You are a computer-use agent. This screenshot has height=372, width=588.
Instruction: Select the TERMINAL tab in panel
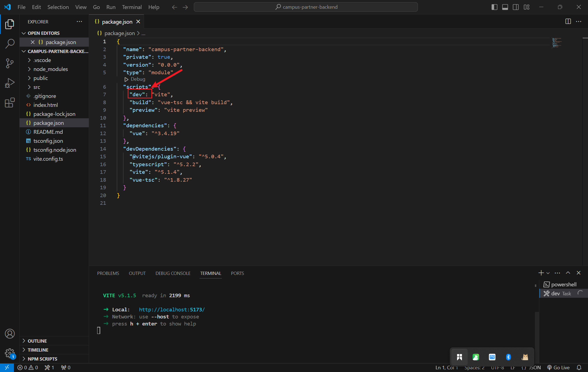tap(211, 273)
